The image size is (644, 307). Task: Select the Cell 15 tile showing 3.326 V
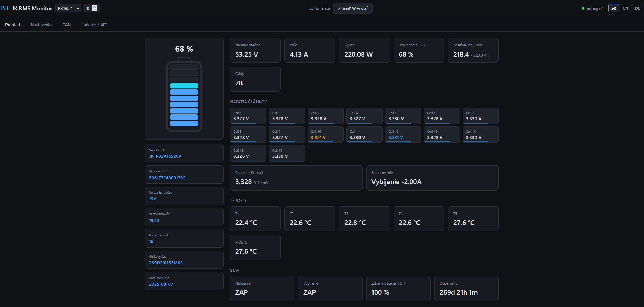(x=248, y=153)
